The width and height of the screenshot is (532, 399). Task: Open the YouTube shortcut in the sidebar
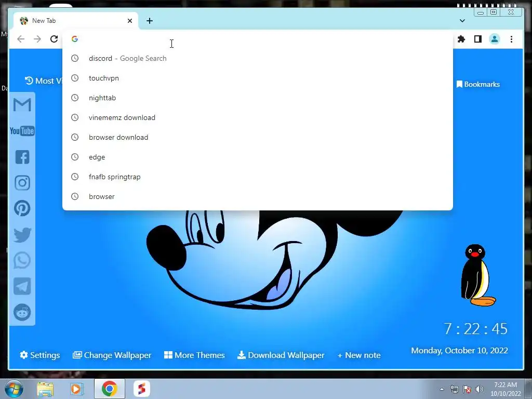pyautogui.click(x=22, y=131)
